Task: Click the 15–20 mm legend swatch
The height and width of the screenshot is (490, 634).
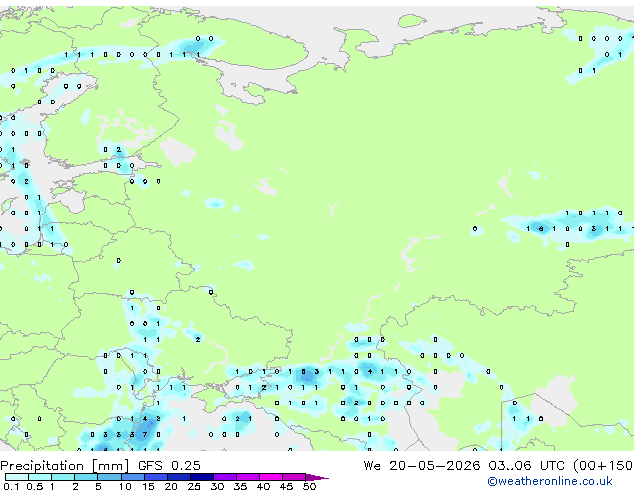Action: click(156, 477)
